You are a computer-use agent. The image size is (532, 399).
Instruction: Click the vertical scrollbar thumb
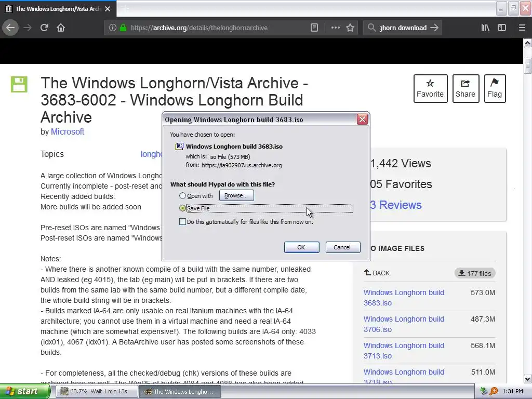[x=527, y=65]
